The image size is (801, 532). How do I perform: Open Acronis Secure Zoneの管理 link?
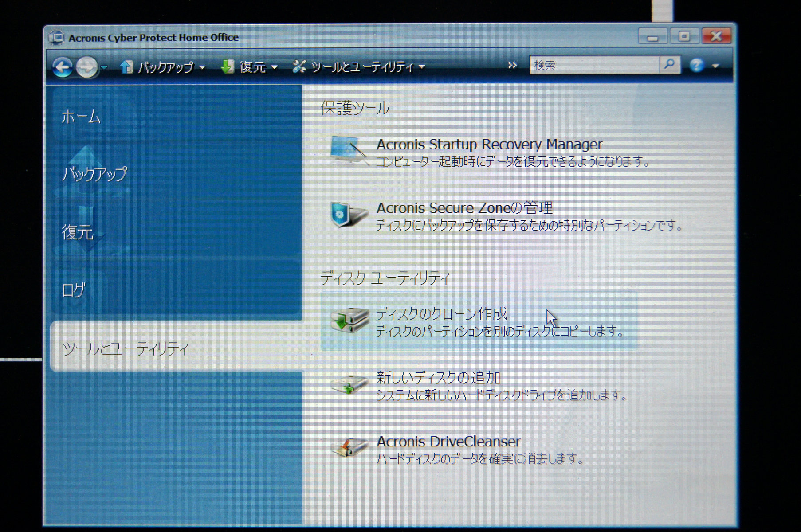pos(464,208)
